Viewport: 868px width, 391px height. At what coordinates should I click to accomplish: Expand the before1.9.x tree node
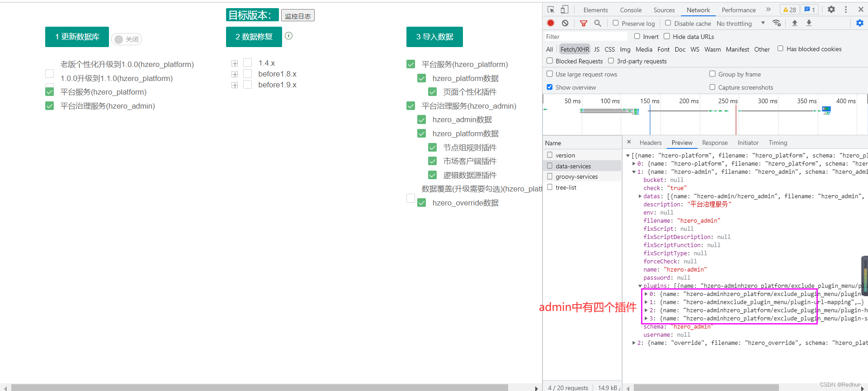235,85
